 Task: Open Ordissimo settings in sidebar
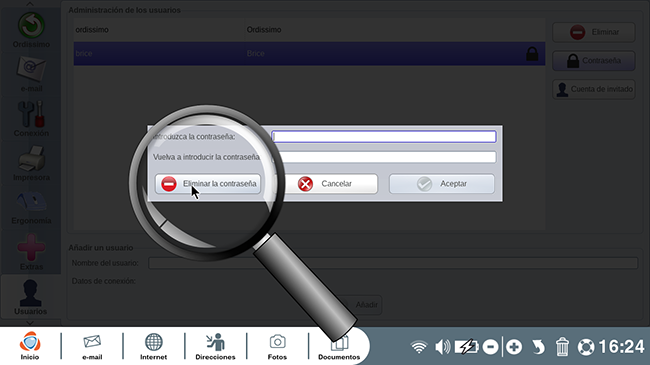(31, 30)
